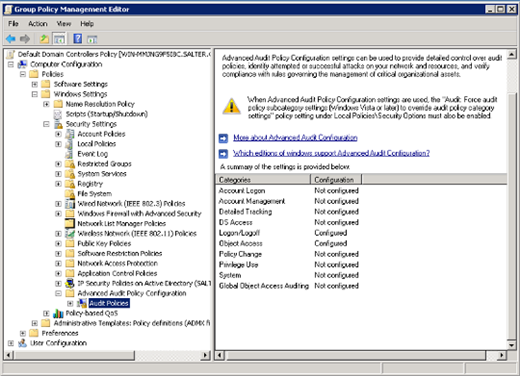Click right pane vertical scrollbar down arrow
Screen dimensions: 520x376
coord(512,345)
